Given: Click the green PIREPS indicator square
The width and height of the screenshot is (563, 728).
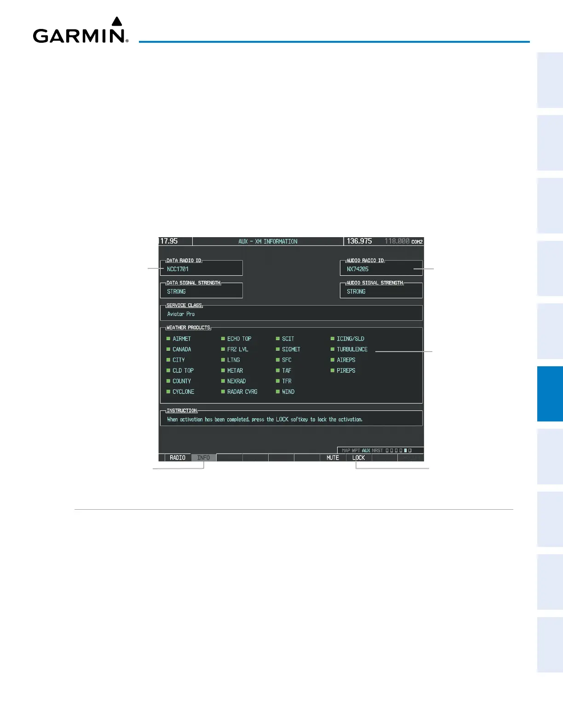Looking at the screenshot, I should pos(333,370).
